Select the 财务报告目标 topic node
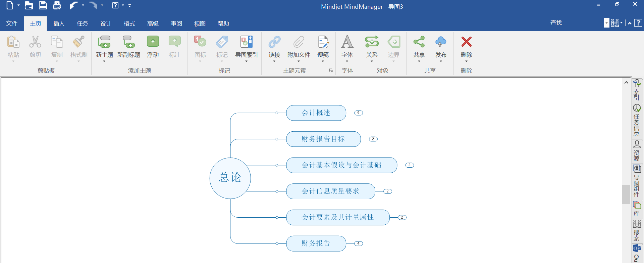644x263 pixels. tap(323, 139)
